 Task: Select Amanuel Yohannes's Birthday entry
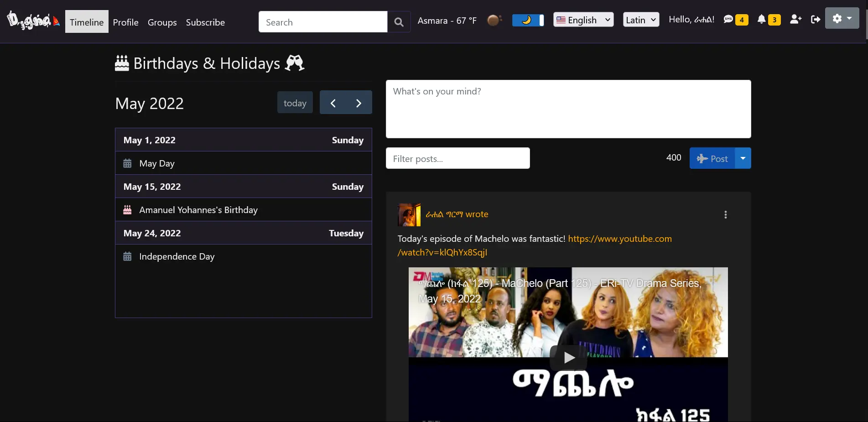[x=244, y=210]
